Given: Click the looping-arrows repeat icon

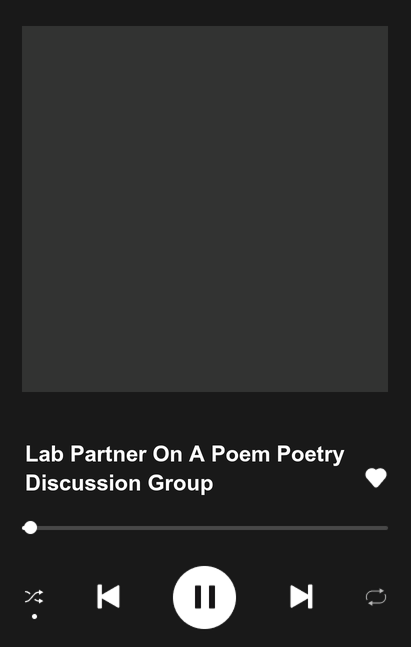Looking at the screenshot, I should [376, 597].
